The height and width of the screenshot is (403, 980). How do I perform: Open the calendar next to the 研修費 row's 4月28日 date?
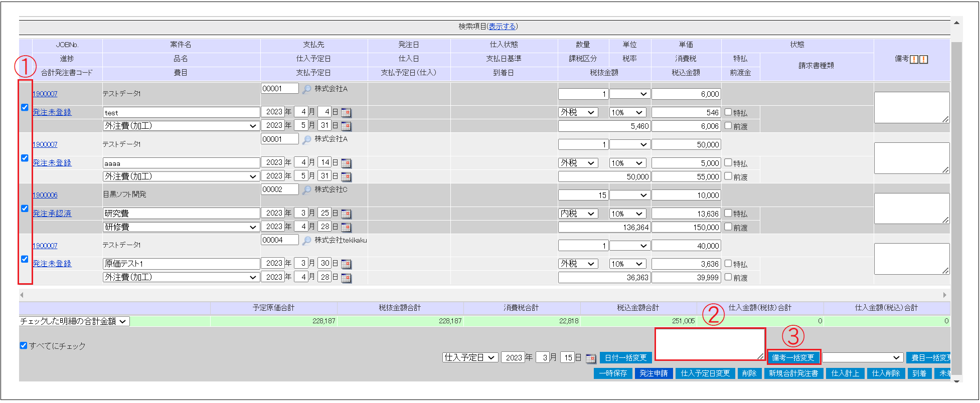click(x=346, y=228)
